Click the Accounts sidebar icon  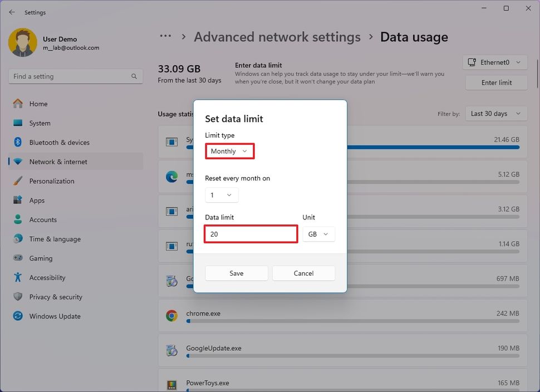coord(18,219)
